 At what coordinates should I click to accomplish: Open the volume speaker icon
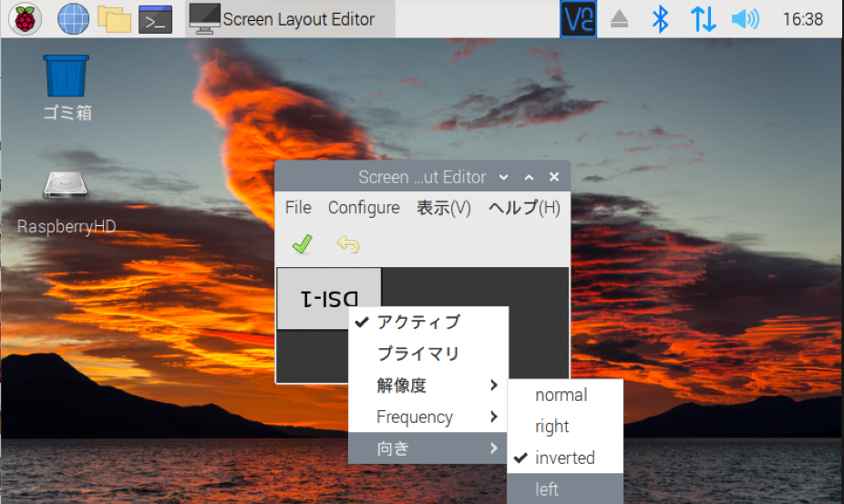click(x=746, y=19)
